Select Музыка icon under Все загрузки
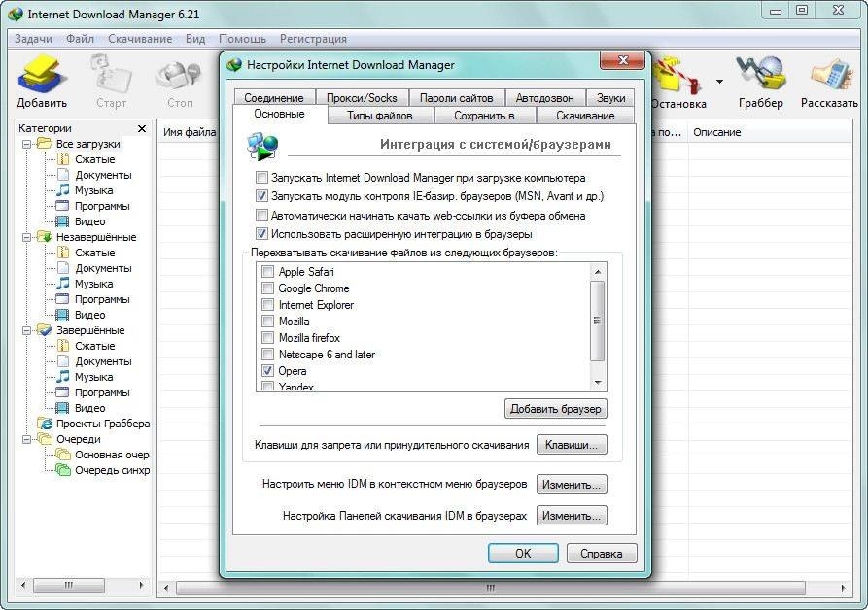Screen dimensions: 868x610 click(x=63, y=190)
